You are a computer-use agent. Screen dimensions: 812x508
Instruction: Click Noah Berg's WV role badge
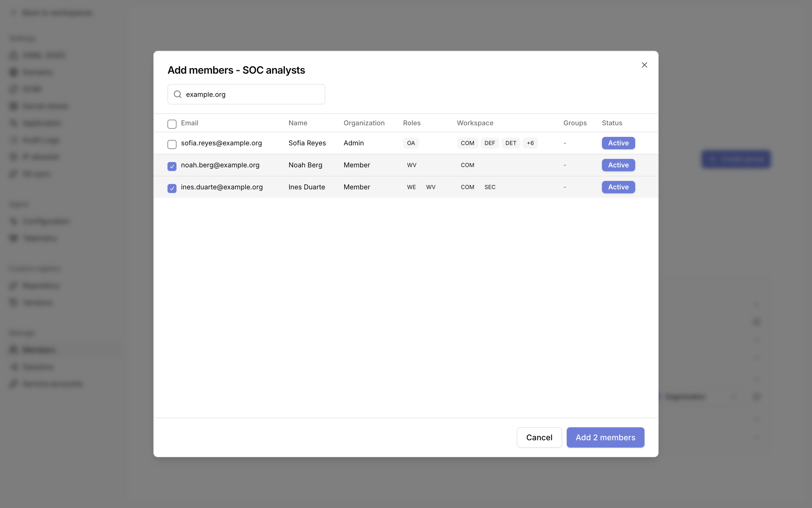(x=411, y=165)
